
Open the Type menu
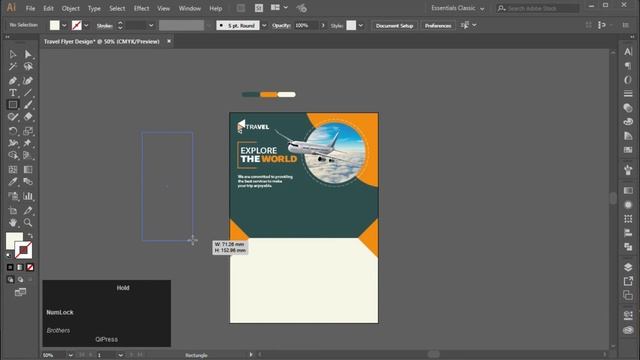click(x=94, y=8)
